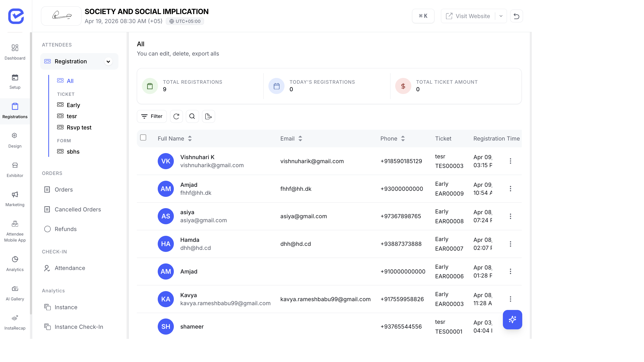Click ticket code EAR00009
Viewport: 644px width, 362px height.
[449, 194]
